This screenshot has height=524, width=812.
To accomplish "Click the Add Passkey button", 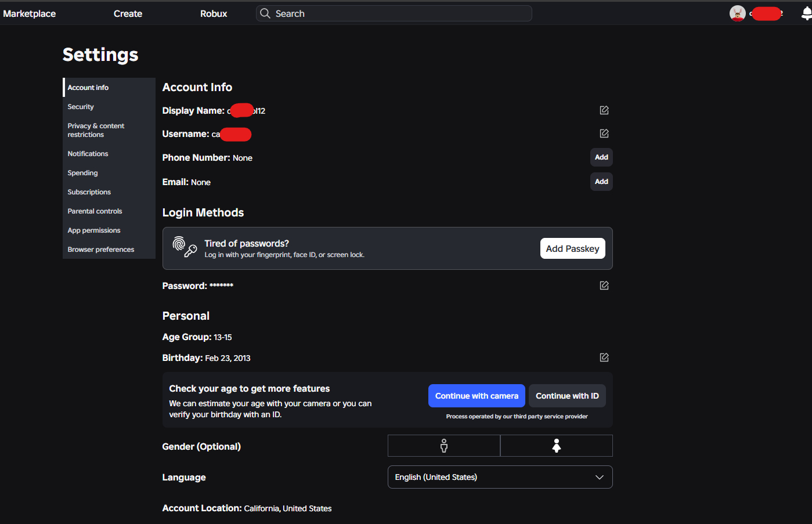I will point(573,248).
